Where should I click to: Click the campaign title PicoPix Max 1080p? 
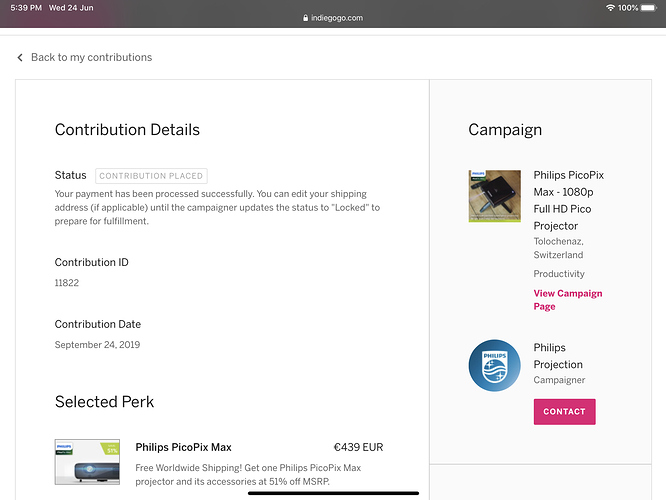tap(569, 200)
